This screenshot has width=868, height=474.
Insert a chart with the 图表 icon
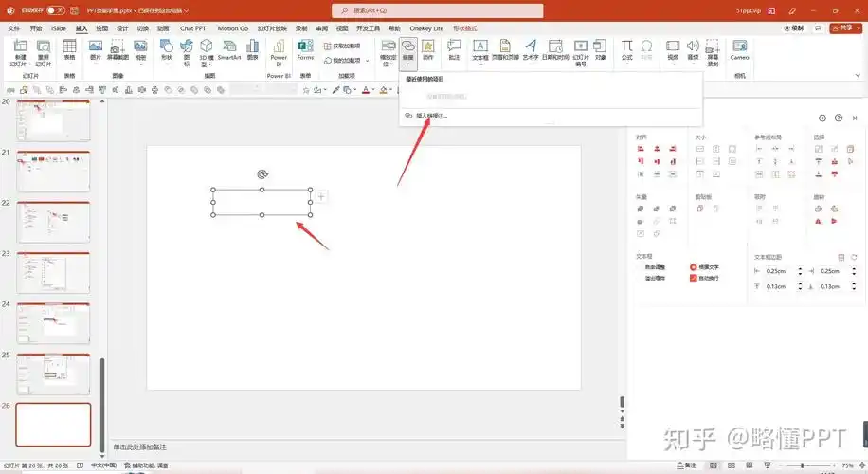pyautogui.click(x=253, y=49)
